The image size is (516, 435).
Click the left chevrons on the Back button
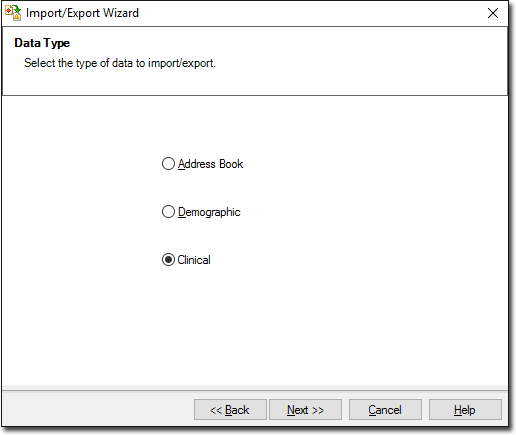(216, 410)
